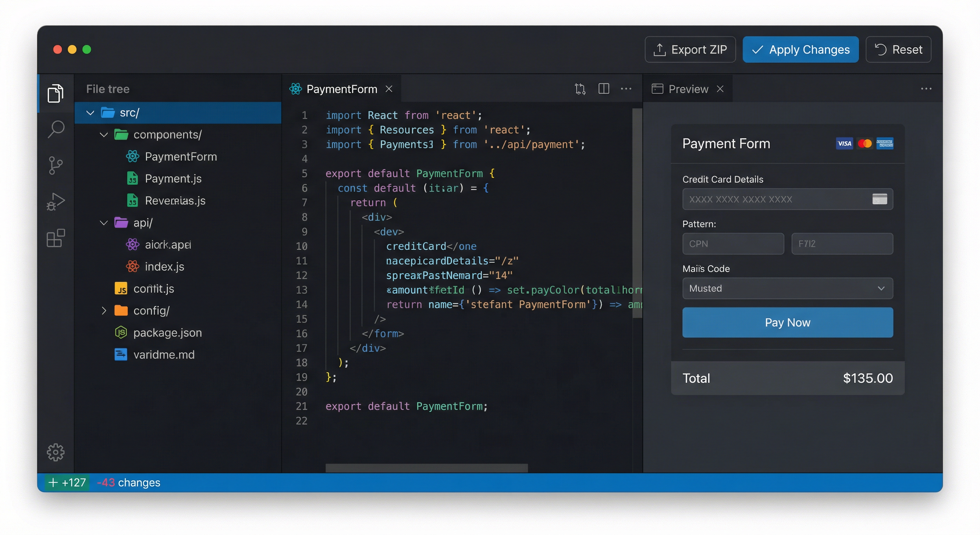Click the Split Editor icon
This screenshot has height=535, width=980.
(604, 89)
